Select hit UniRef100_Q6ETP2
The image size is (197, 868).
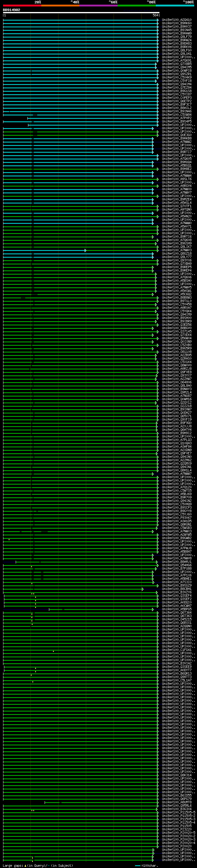(177, 101)
